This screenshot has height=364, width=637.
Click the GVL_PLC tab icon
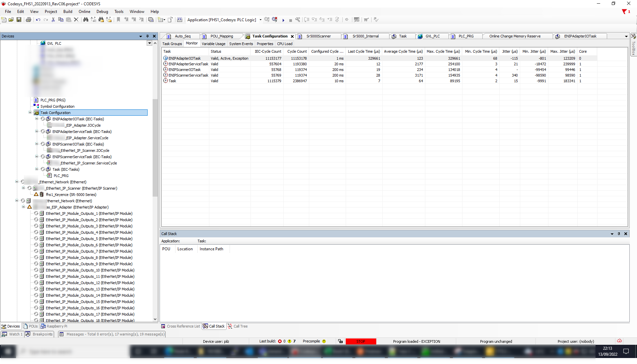[420, 36]
